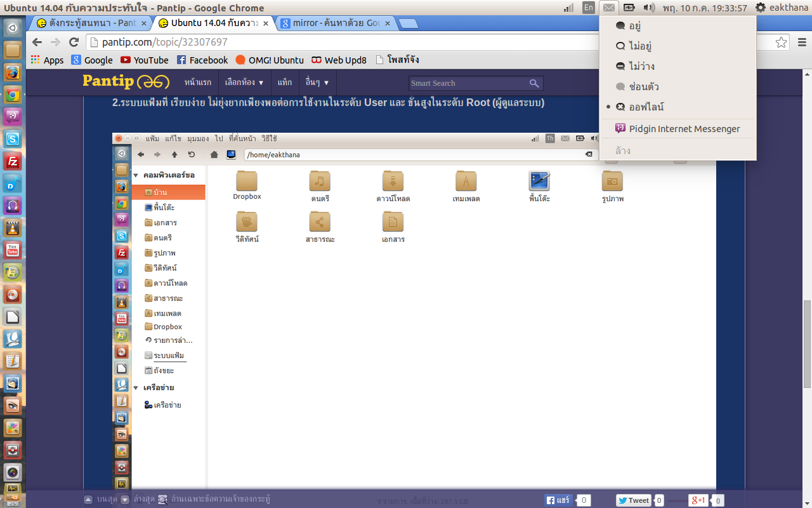Viewport: 812px width, 508px height.
Task: Open Firefox from the Unity launcher
Action: coord(13,72)
